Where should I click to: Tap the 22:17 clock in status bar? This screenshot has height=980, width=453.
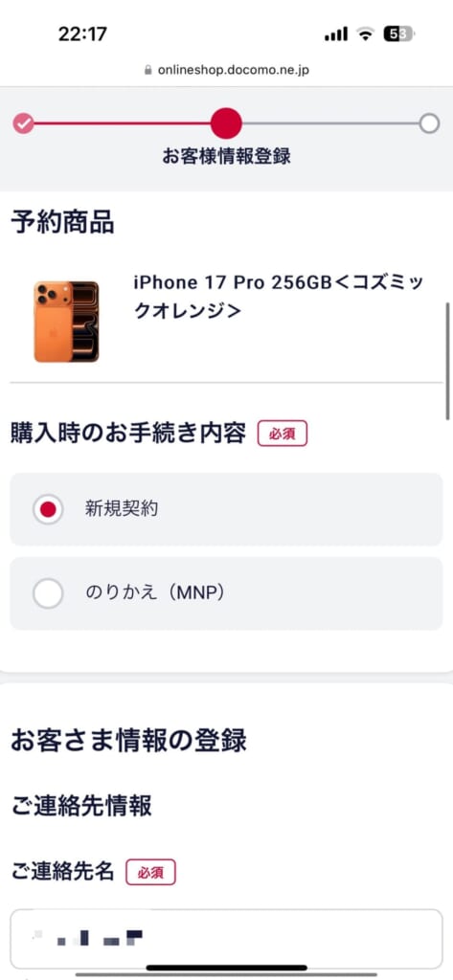click(x=82, y=34)
